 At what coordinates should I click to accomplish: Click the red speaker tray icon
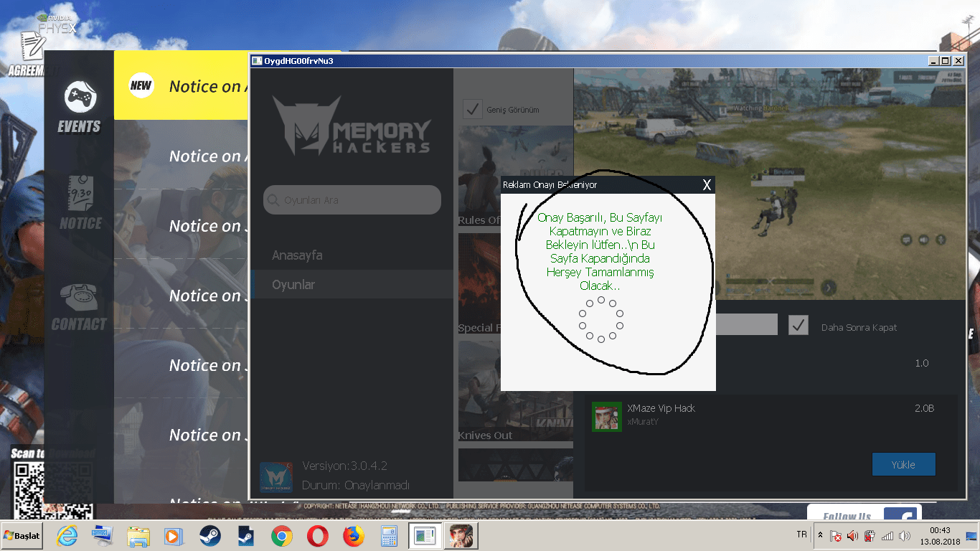click(x=852, y=536)
